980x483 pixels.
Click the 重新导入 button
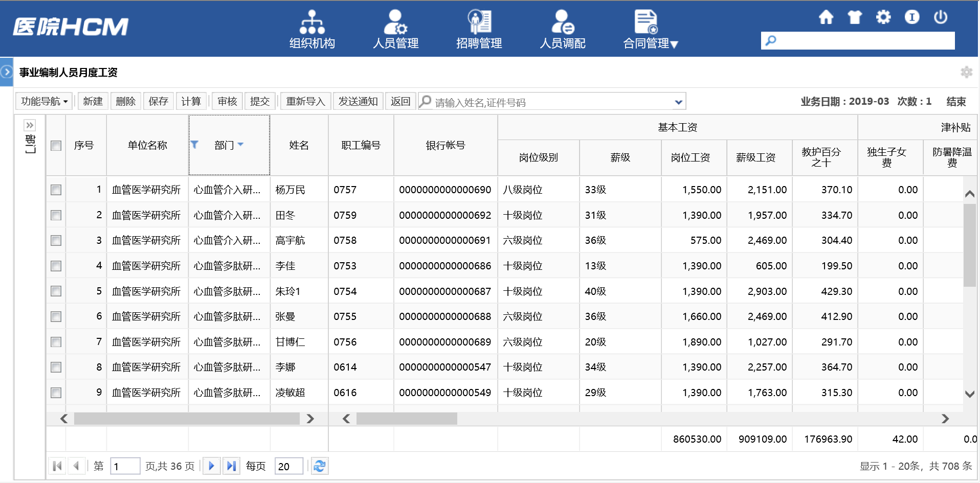coord(305,101)
